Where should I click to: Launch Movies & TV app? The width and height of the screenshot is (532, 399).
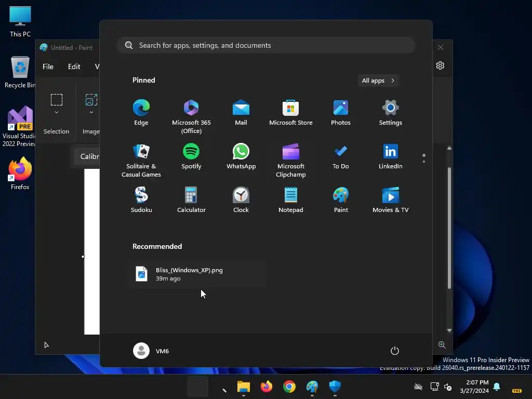391,200
